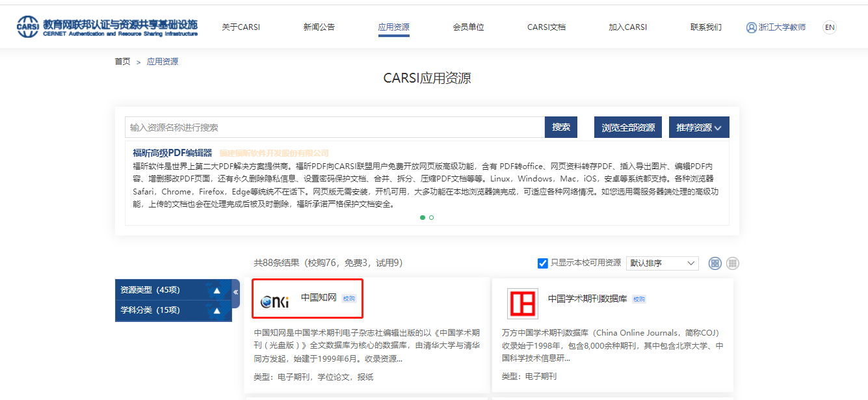The width and height of the screenshot is (868, 400).
Task: Click the 浏览全部资源 button
Action: point(628,127)
